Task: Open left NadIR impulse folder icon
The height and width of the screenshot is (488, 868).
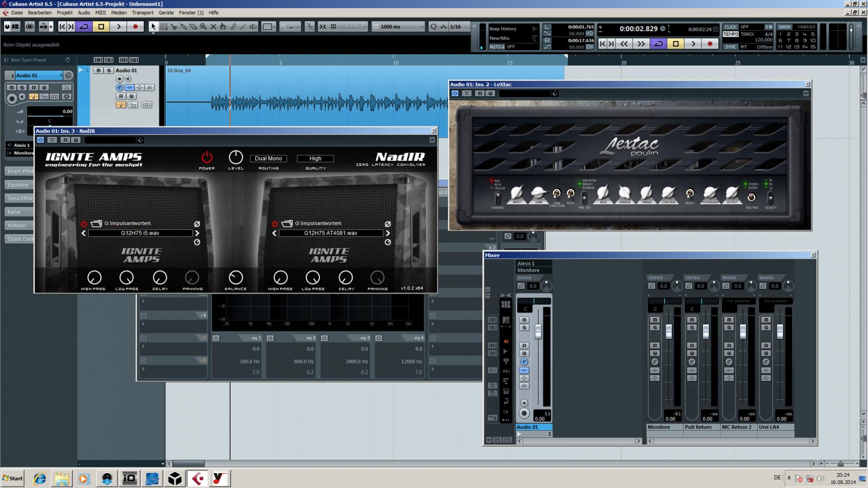Action: (x=96, y=224)
